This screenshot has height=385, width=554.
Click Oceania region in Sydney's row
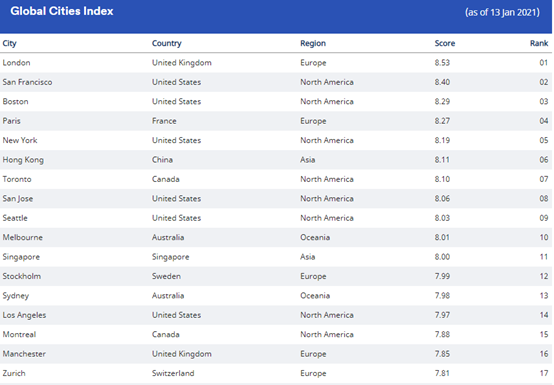(315, 296)
